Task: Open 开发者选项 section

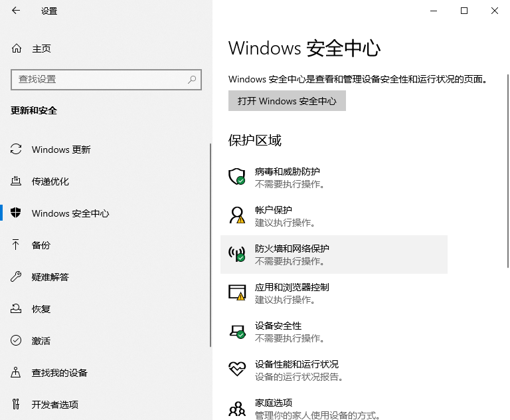Action: (106, 404)
